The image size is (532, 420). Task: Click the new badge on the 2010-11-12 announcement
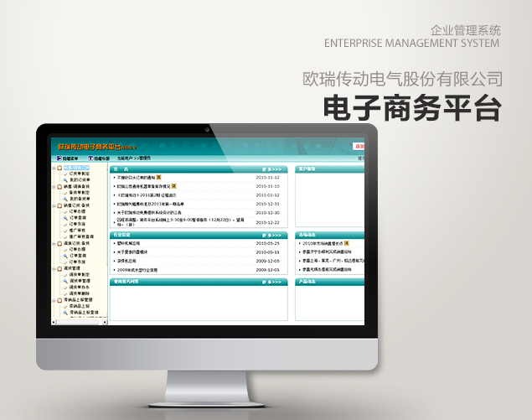point(158,177)
